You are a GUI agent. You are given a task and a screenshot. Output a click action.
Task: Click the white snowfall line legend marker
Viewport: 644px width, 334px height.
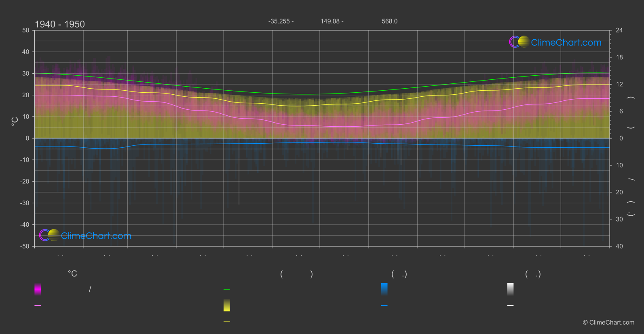[511, 306]
